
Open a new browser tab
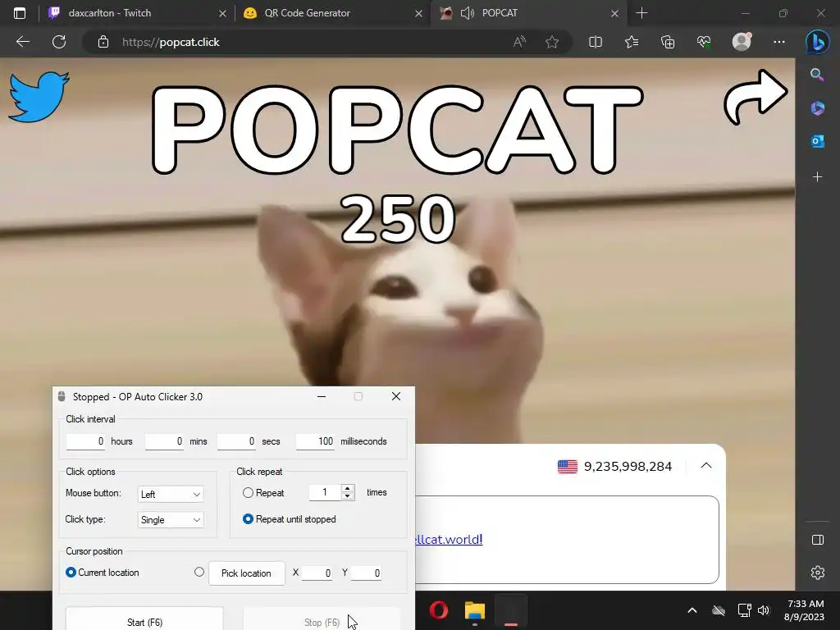[x=641, y=13]
